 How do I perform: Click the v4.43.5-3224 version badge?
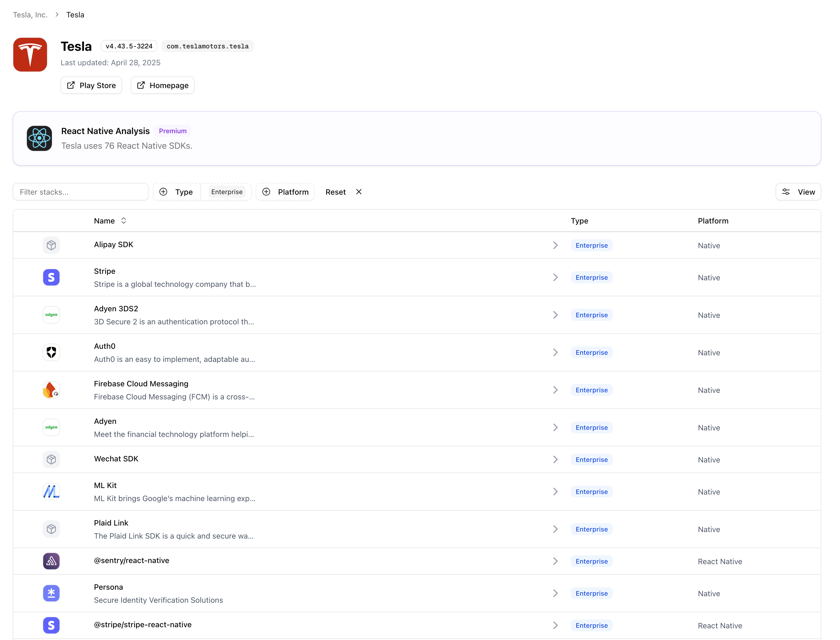129,46
